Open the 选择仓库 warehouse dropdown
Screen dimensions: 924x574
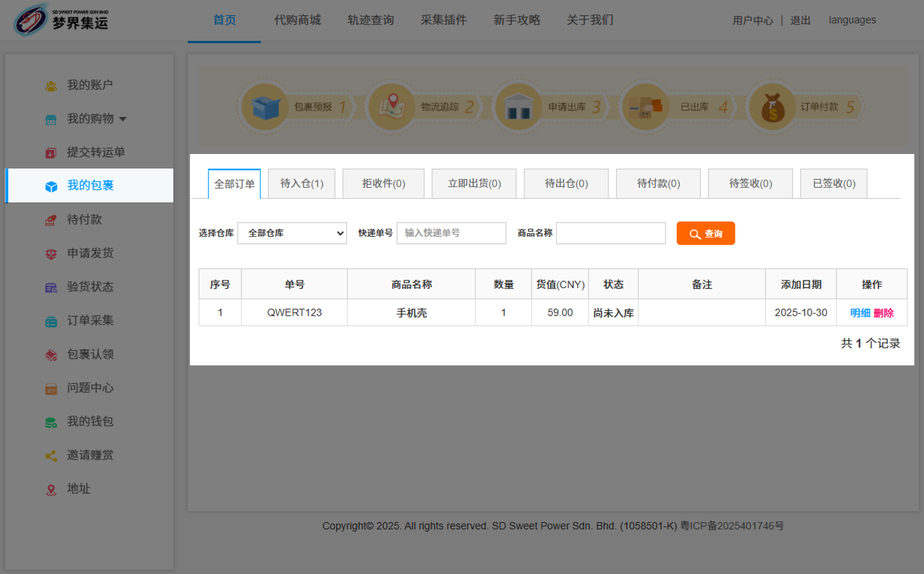click(292, 233)
